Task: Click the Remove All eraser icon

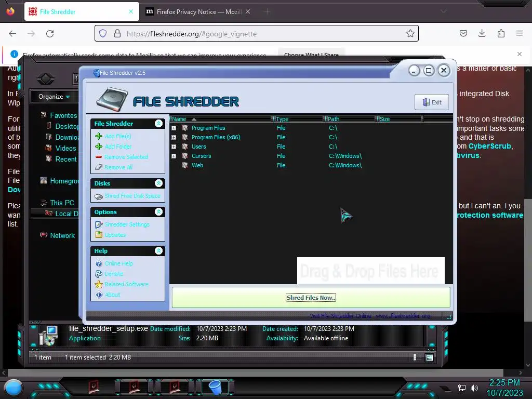Action: [99, 167]
